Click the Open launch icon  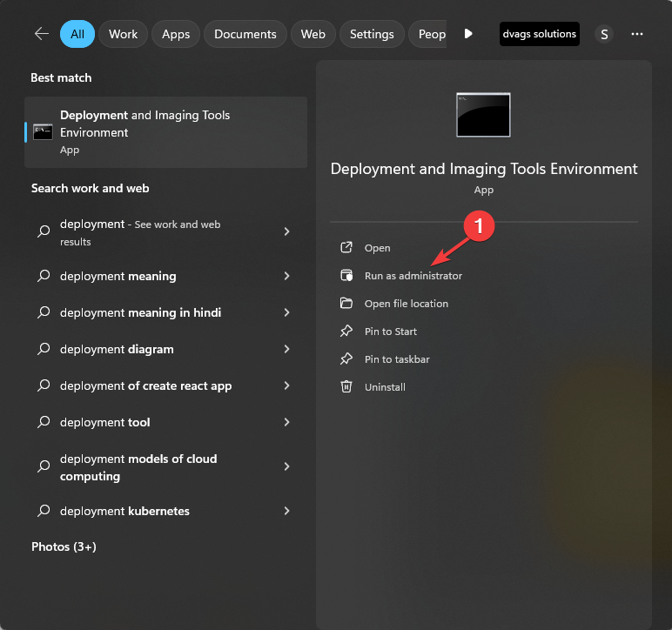[x=346, y=247]
